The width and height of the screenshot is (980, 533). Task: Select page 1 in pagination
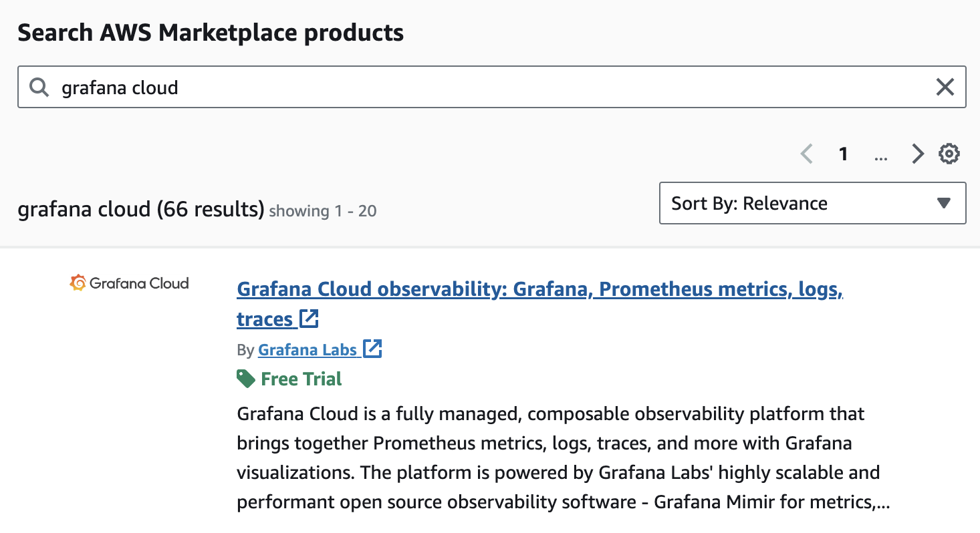point(844,154)
